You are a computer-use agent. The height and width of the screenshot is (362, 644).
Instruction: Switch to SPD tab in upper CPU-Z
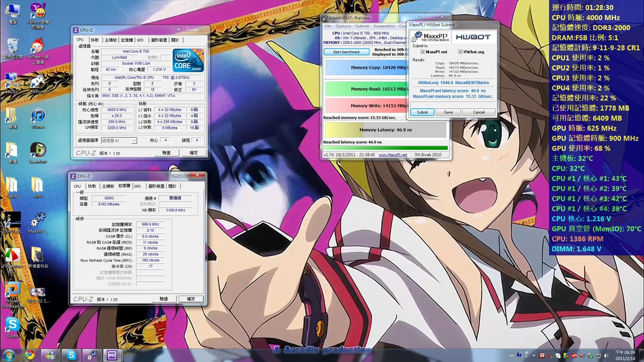(x=140, y=40)
